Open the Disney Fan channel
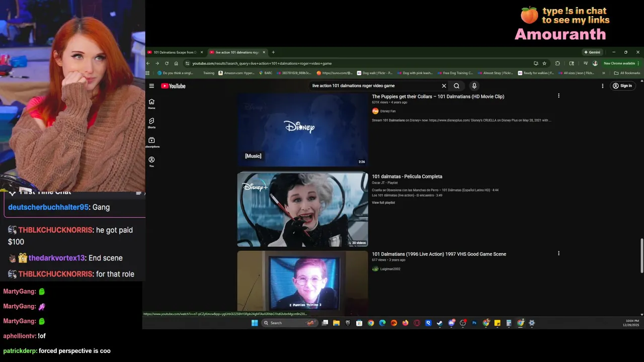This screenshot has width=644, height=362. [x=387, y=111]
